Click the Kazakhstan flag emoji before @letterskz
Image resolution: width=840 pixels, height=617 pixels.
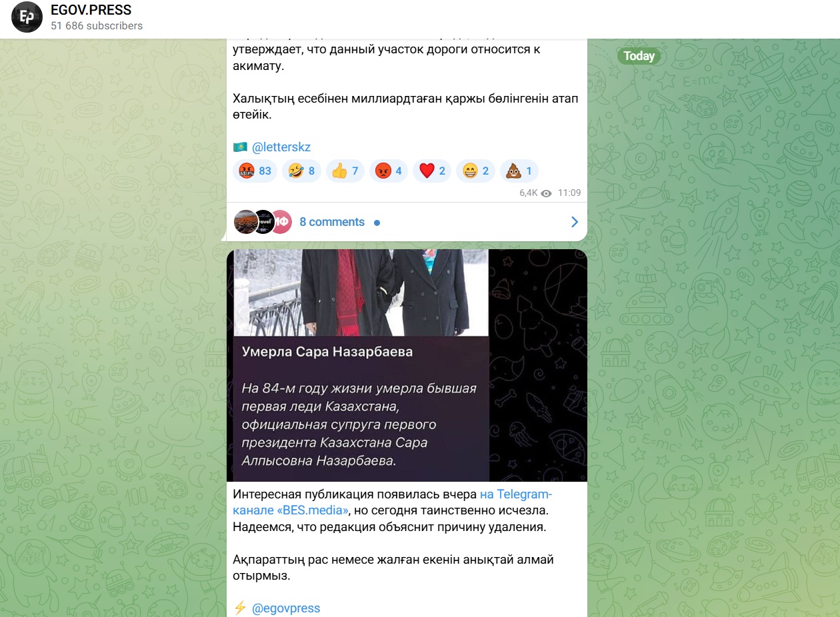point(240,147)
